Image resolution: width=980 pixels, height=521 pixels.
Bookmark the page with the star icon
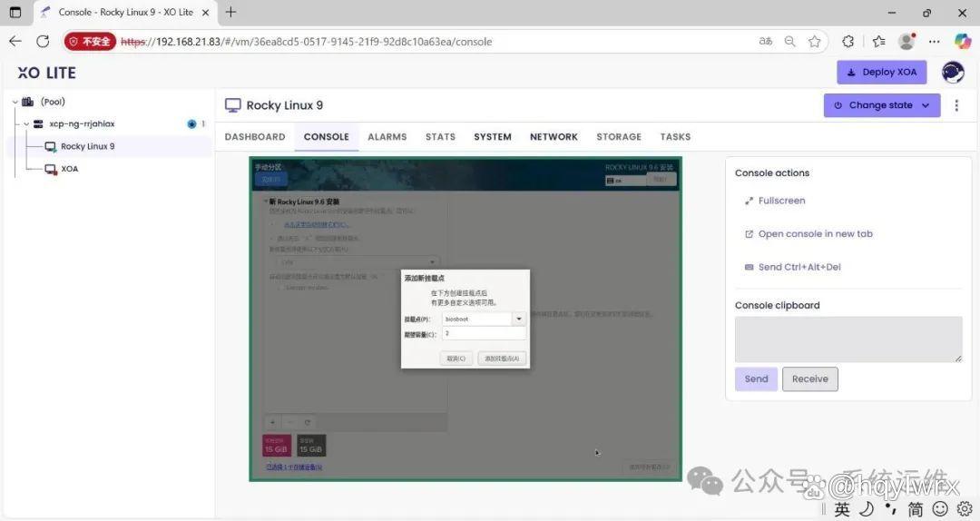[x=814, y=41]
